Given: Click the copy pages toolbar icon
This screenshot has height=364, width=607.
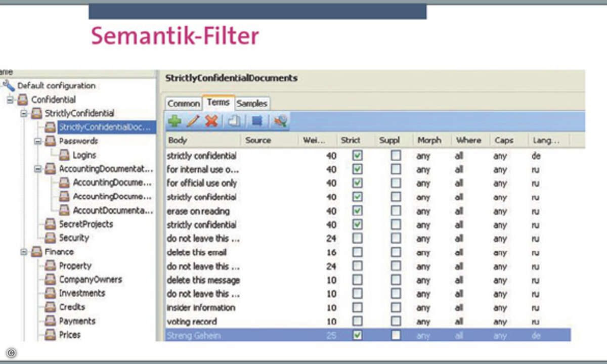Looking at the screenshot, I should (x=234, y=121).
